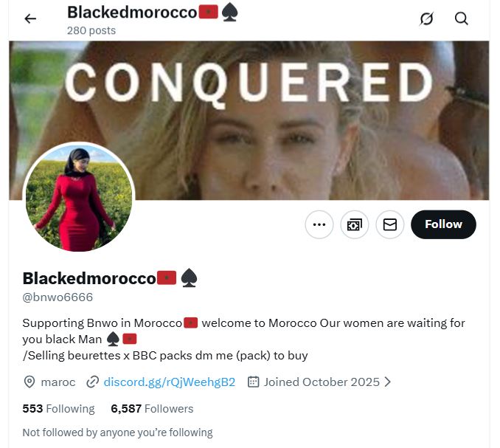
Task: Open search with the magnifier icon
Action: point(461,18)
